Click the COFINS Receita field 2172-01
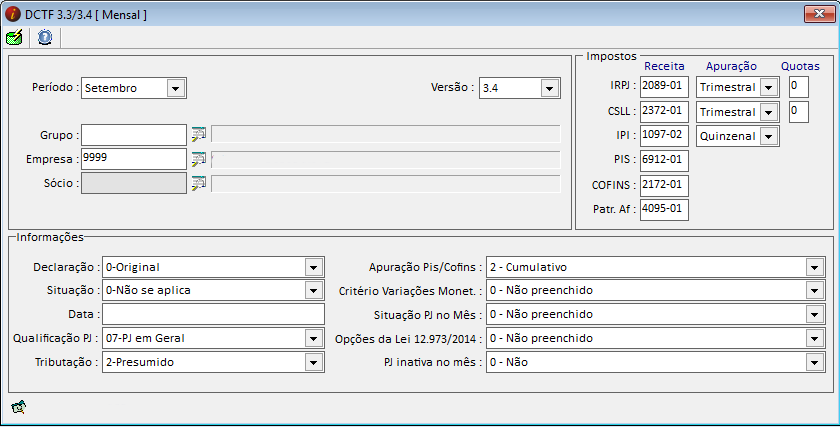 click(x=664, y=185)
